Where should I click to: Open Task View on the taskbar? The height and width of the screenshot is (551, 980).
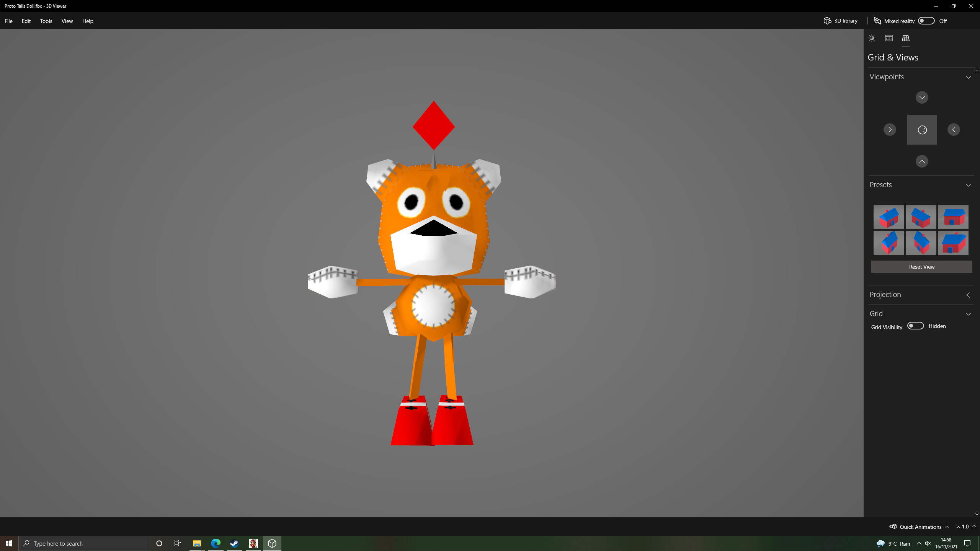click(178, 543)
